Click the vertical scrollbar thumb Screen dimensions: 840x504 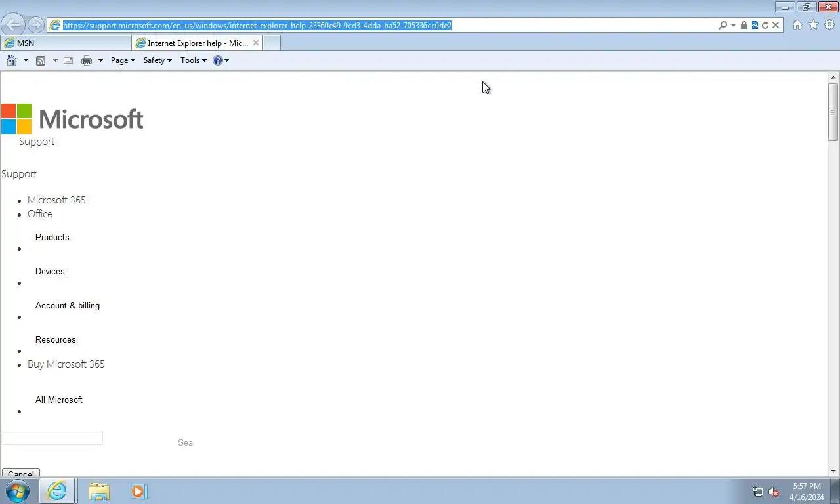point(833,112)
